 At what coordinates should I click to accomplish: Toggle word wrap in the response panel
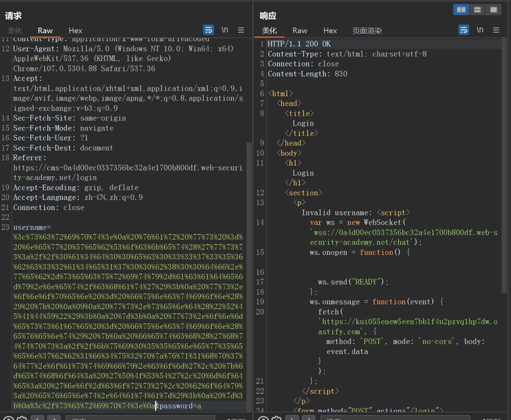pos(464,30)
